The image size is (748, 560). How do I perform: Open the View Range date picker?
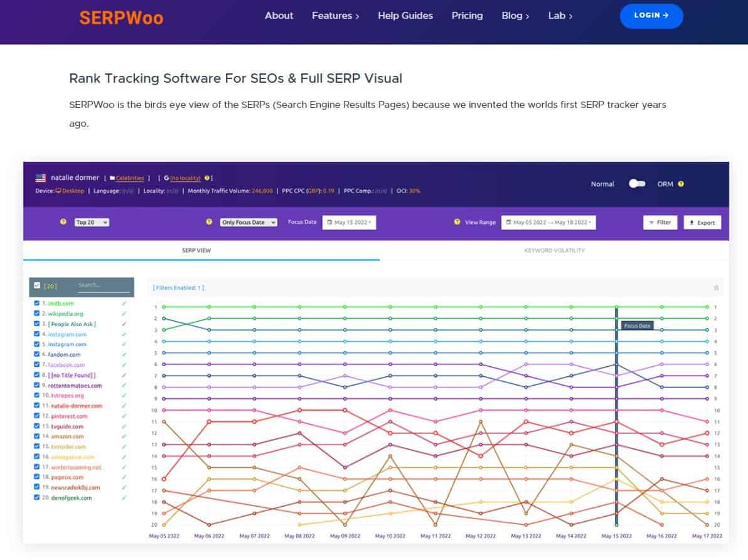(x=548, y=222)
